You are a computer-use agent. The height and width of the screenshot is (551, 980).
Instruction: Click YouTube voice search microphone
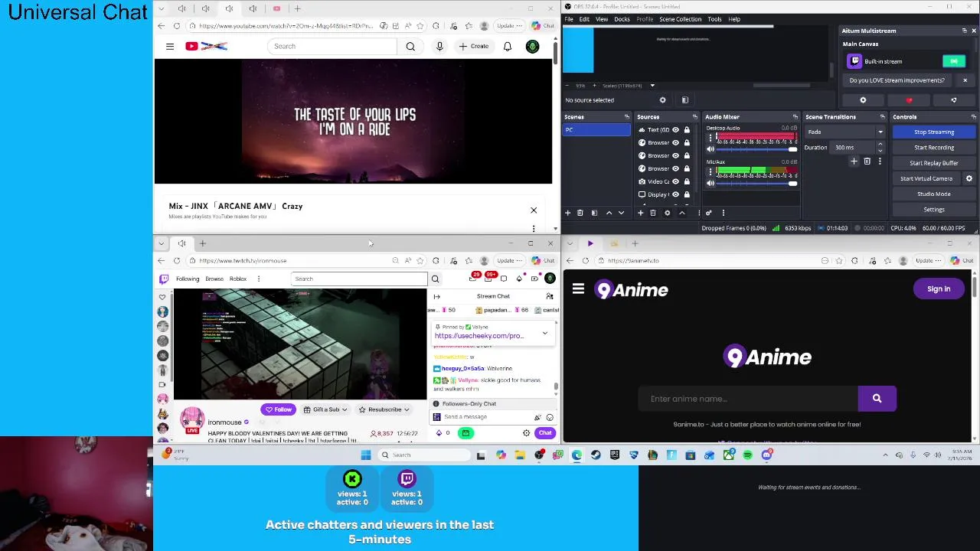(x=439, y=47)
